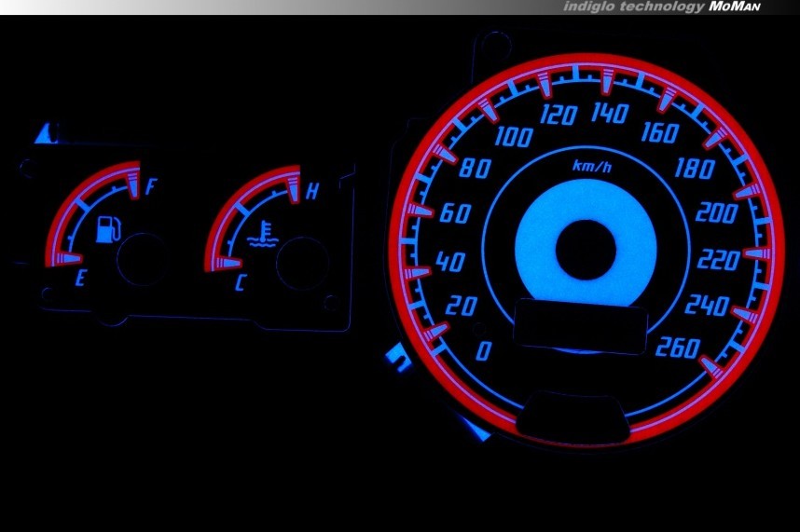The height and width of the screenshot is (532, 800).
Task: Click the blue triangle above the fuel gauge
Action: pyautogui.click(x=44, y=134)
